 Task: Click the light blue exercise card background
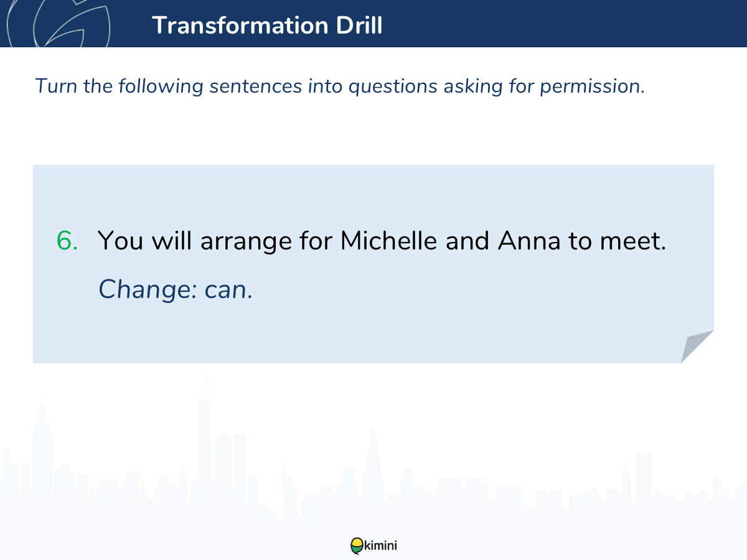tap(374, 264)
